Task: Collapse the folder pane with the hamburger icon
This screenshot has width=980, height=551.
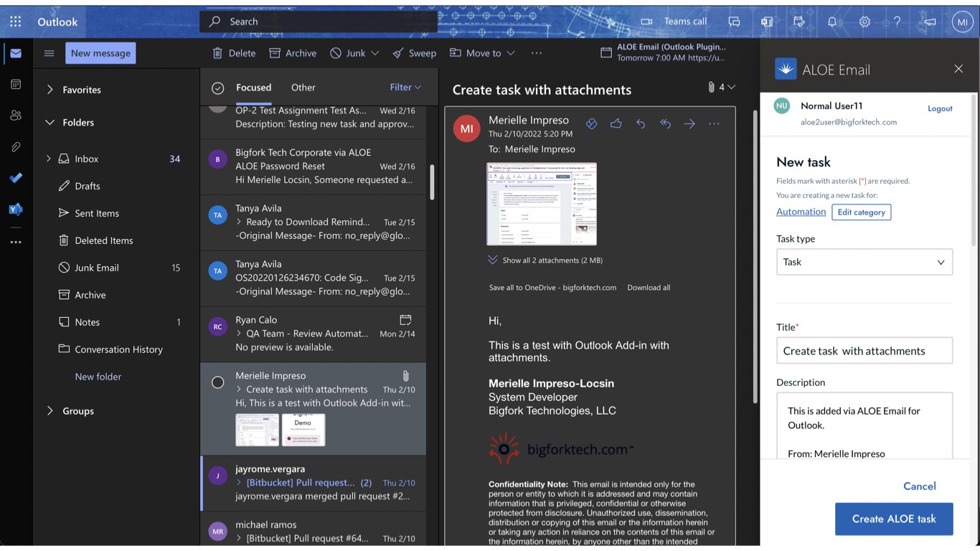Action: pyautogui.click(x=50, y=53)
